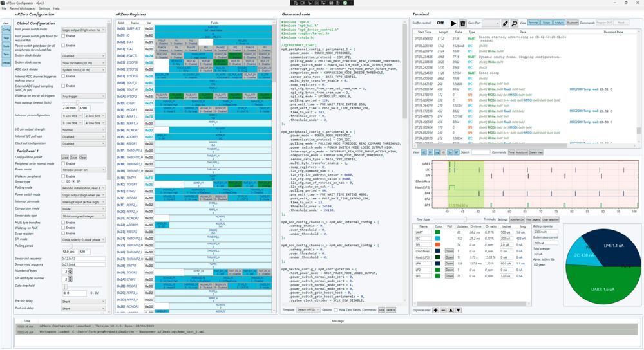Toggle the Log filter icon in scope view
Viewport: 644px width, 350px height.
click(437, 152)
